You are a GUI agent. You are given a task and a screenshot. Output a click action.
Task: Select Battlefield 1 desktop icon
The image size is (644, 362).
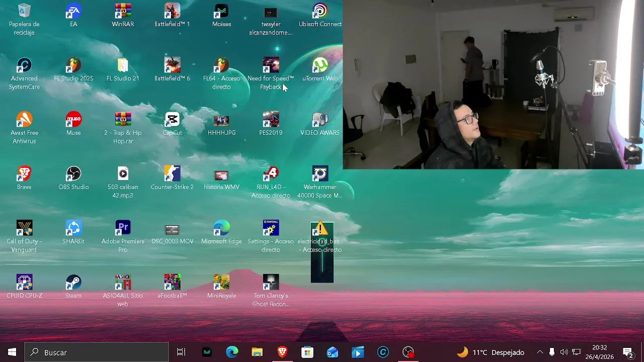(x=172, y=15)
